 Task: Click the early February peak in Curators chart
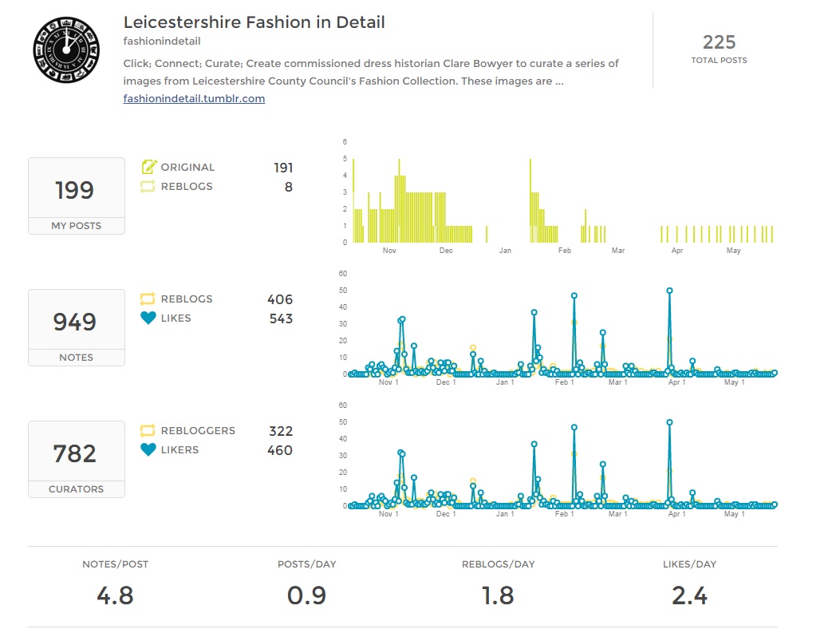pos(574,427)
